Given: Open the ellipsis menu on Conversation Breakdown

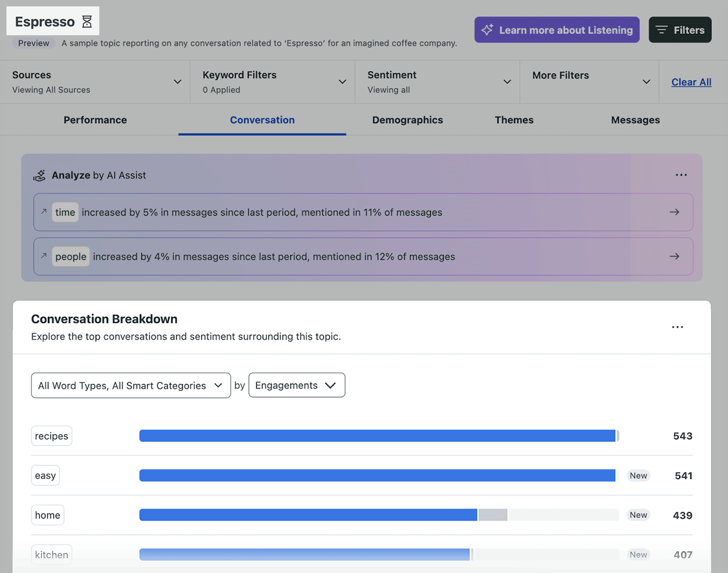Looking at the screenshot, I should coord(677,327).
